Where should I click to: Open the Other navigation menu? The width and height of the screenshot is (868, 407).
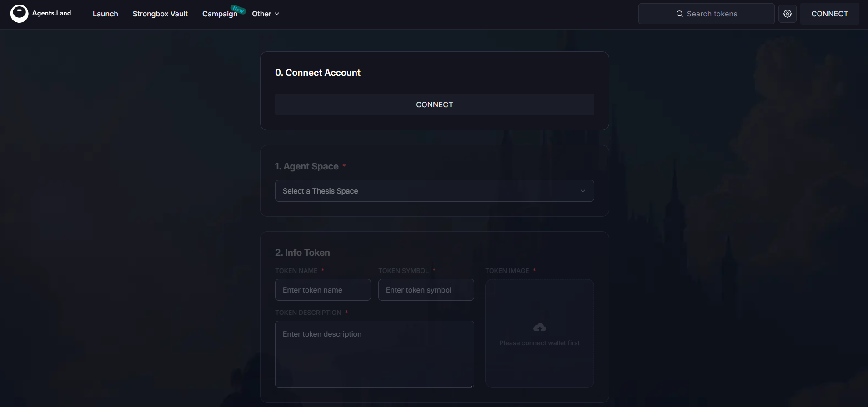click(x=261, y=14)
